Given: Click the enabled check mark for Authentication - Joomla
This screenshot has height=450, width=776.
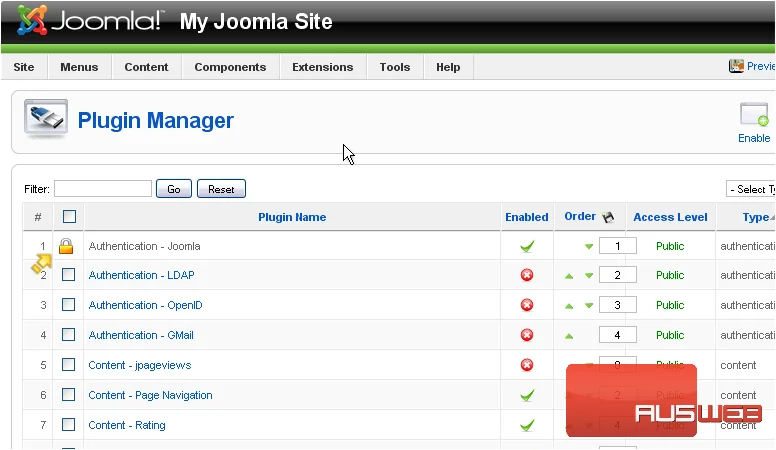Looking at the screenshot, I should tap(527, 246).
